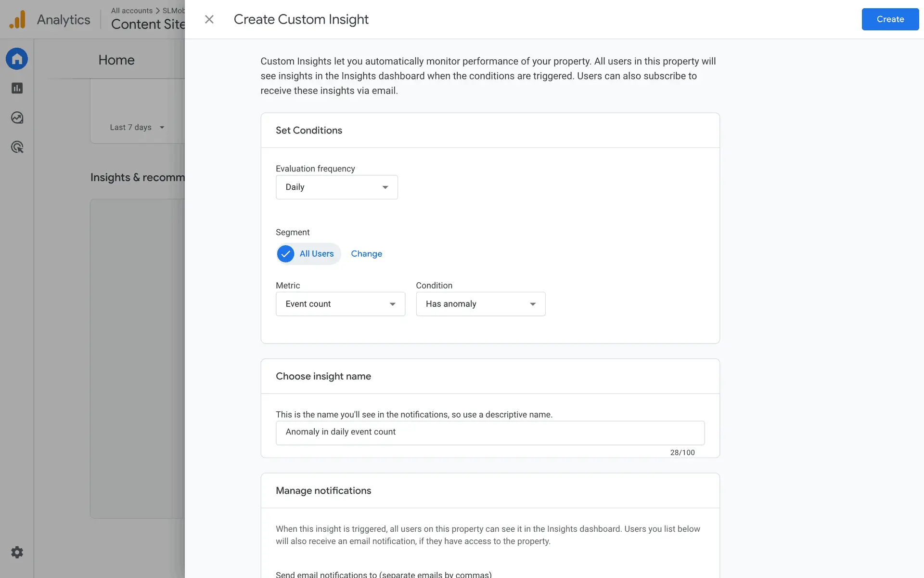
Task: Open the Condition Has anomaly dropdown
Action: pyautogui.click(x=480, y=304)
